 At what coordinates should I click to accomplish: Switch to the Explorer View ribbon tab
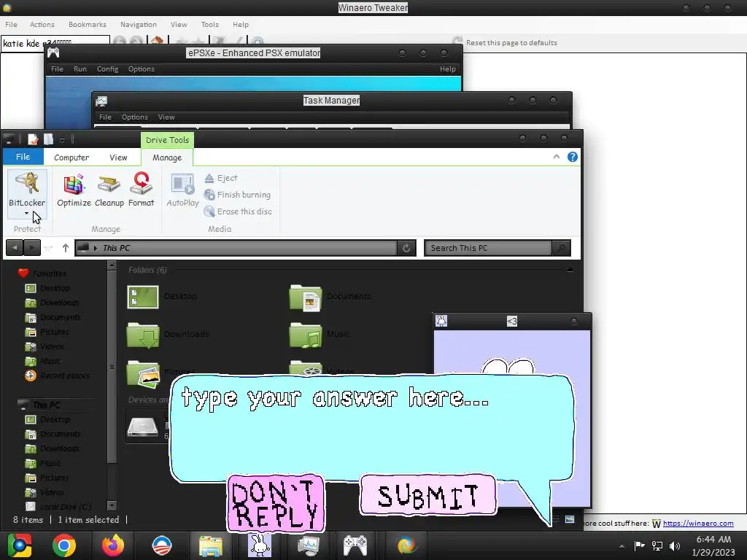pos(118,157)
